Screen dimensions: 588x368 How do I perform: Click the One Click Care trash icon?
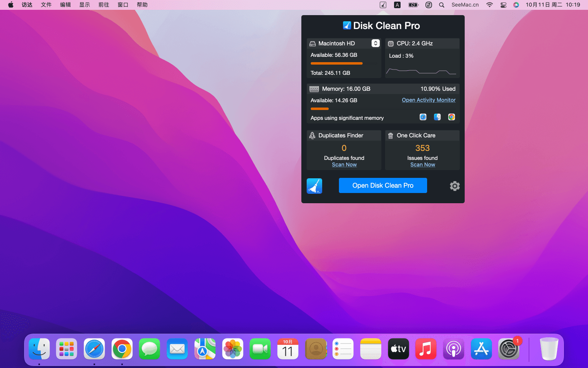tap(390, 136)
